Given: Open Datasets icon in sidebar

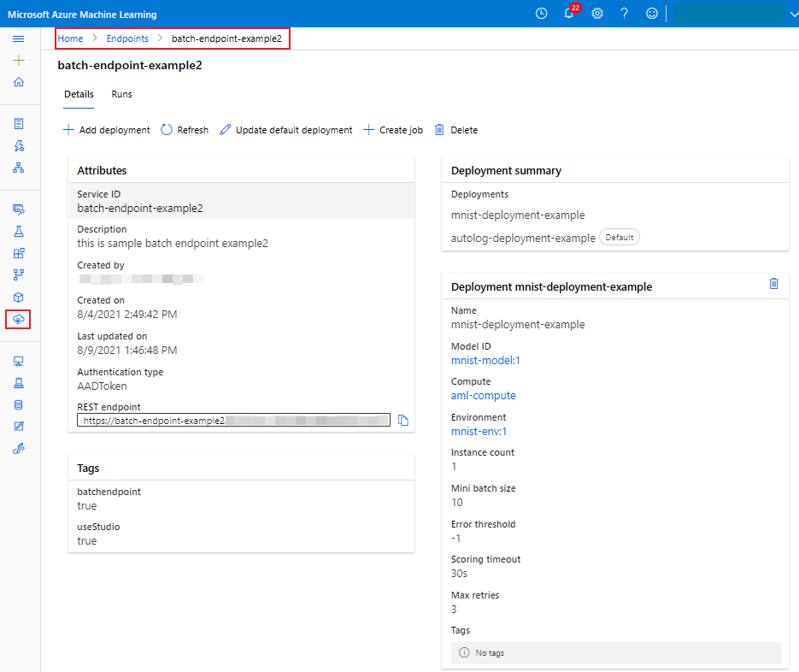Looking at the screenshot, I should point(18,209).
